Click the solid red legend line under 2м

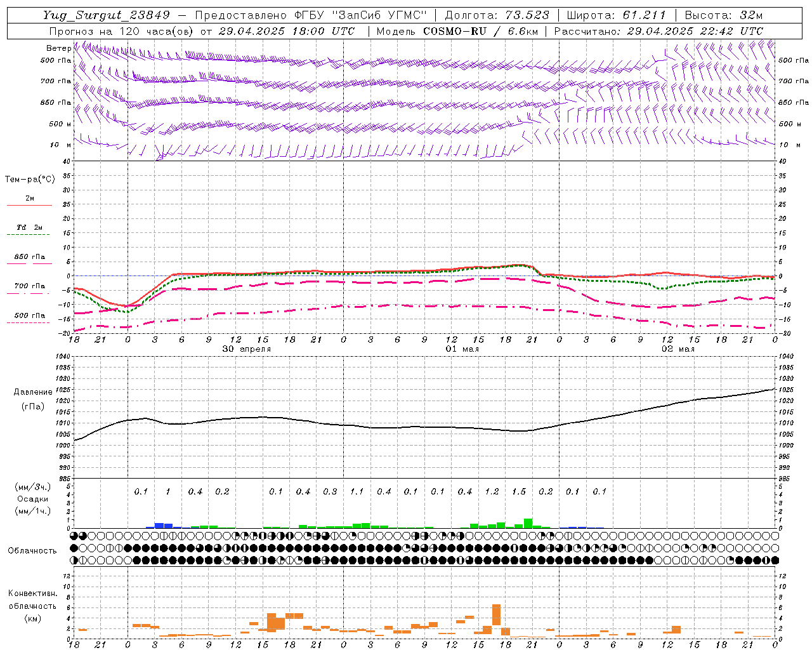pyautogui.click(x=29, y=205)
